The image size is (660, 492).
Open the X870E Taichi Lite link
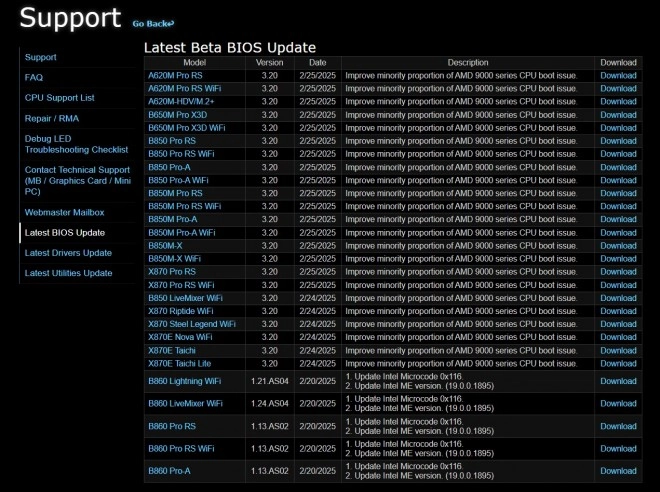179,364
